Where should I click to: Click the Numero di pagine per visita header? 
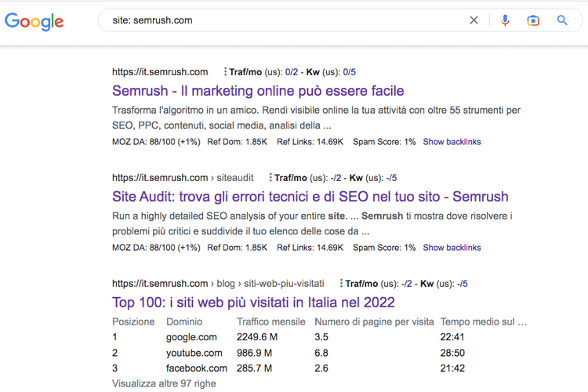coord(374,321)
